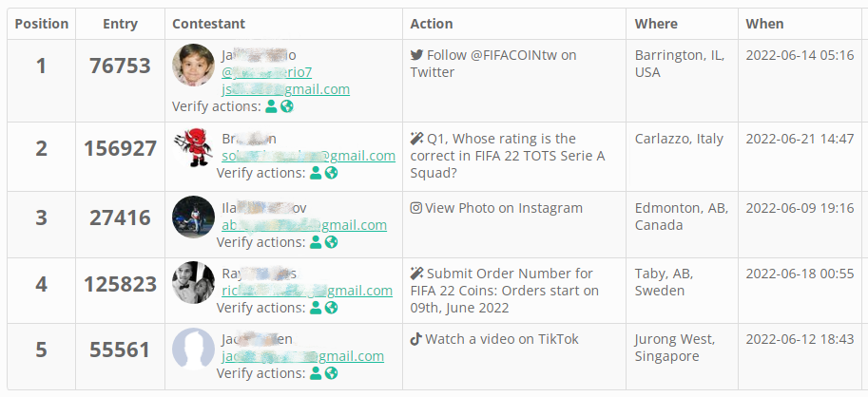Viewport: 868px width, 397px height.
Task: Open the email link for entry 55561
Action: pos(302,356)
